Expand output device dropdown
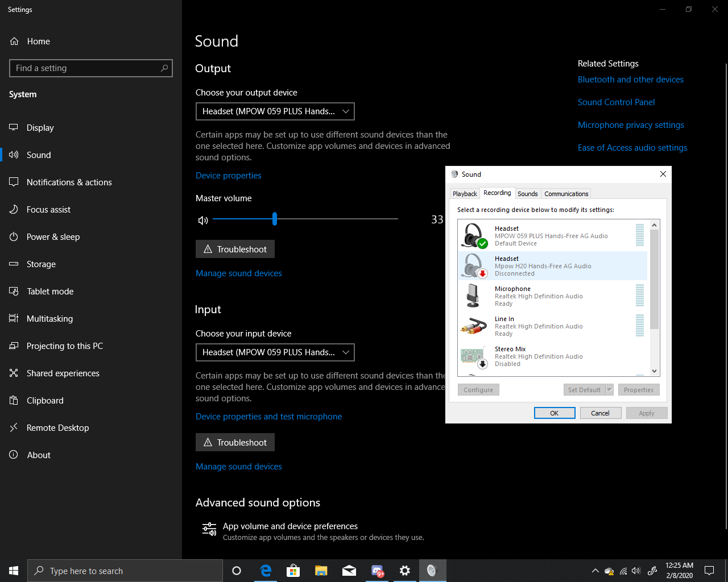 click(275, 111)
